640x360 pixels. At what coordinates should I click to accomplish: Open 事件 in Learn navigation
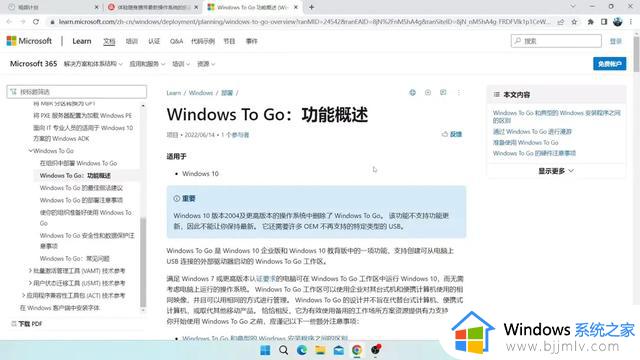(x=251, y=41)
